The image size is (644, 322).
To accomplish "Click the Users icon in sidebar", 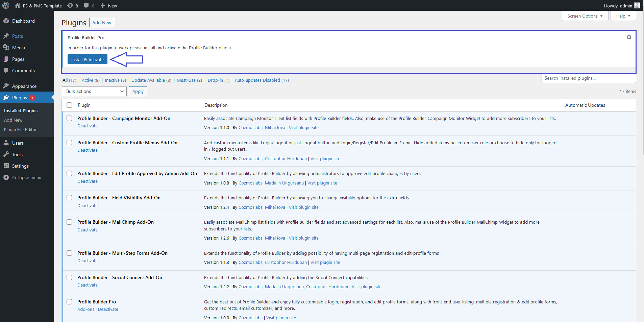I will coord(6,143).
